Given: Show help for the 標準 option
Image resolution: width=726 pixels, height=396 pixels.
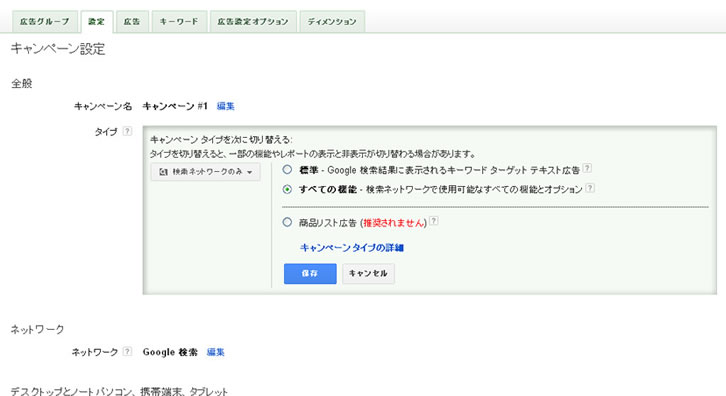Looking at the screenshot, I should pos(587,168).
